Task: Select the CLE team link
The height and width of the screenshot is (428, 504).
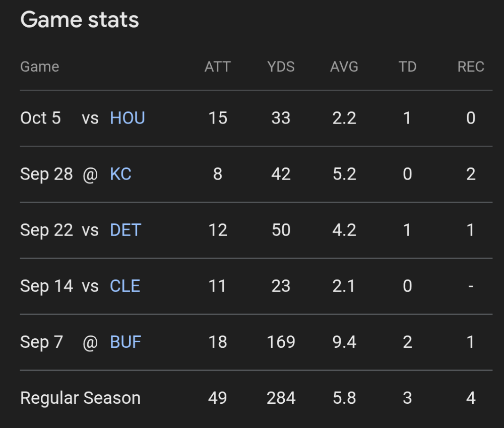Action: coord(125,286)
